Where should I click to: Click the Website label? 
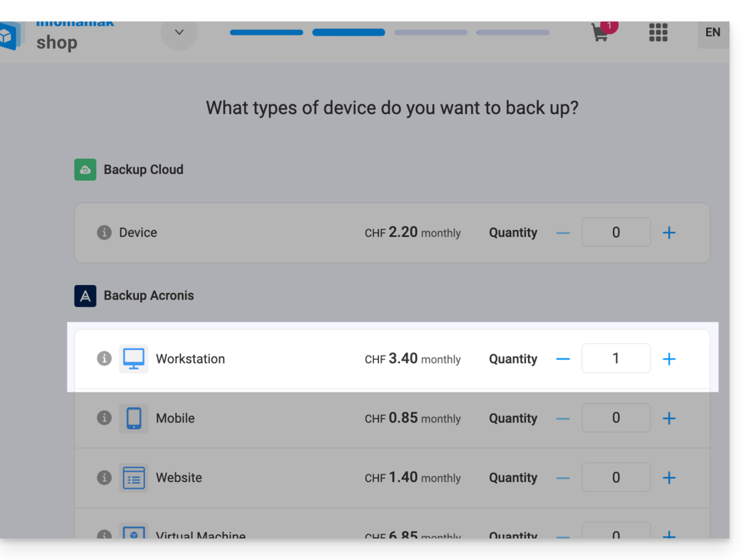(179, 478)
